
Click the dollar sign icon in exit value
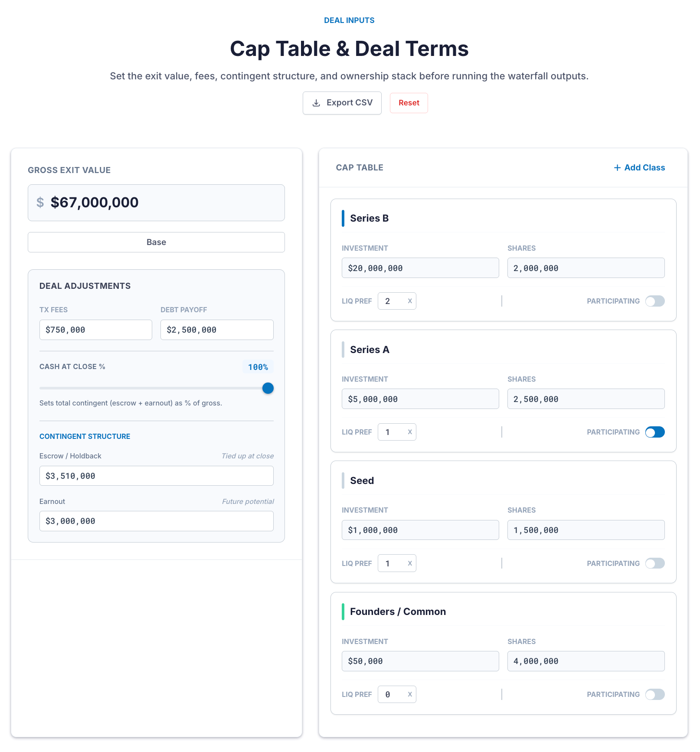(x=40, y=203)
